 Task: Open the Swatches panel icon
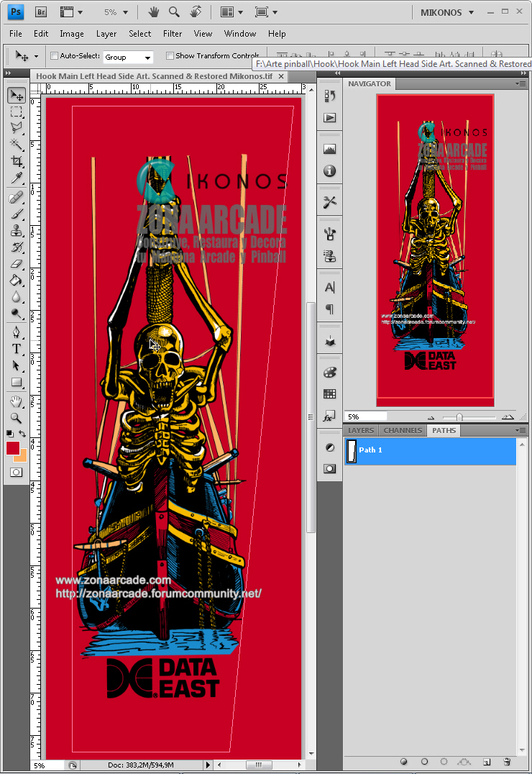330,394
